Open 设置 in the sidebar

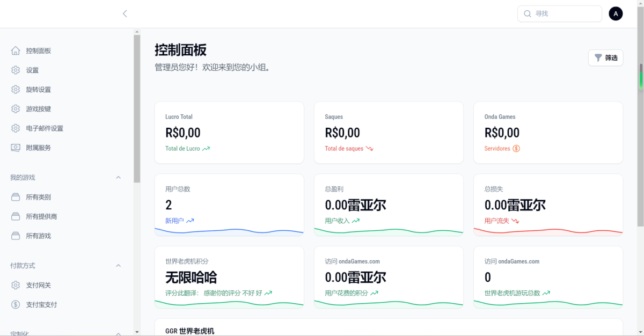tap(32, 70)
